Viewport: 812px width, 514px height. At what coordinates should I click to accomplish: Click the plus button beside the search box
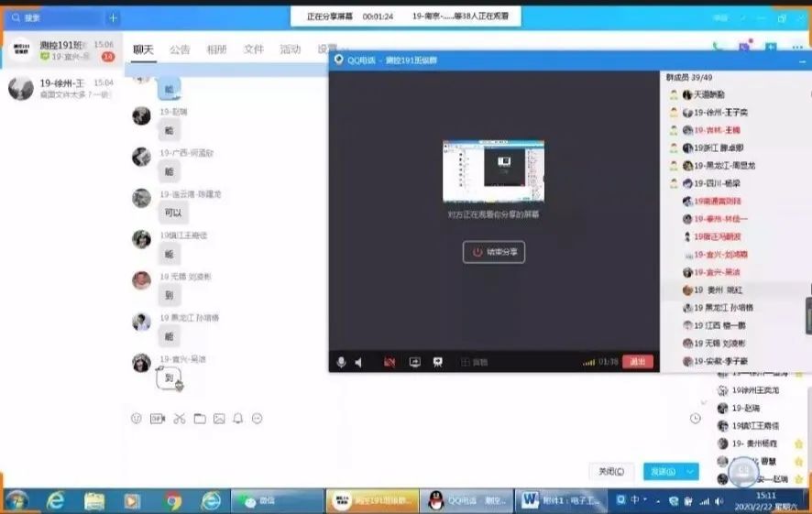point(113,17)
